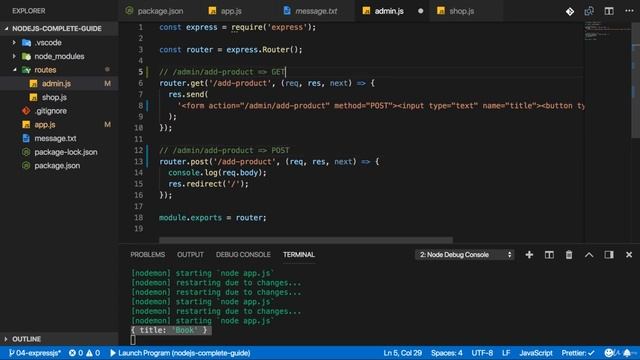Click the package-lock.json file icon
The width and height of the screenshot is (640, 360).
click(x=26, y=152)
